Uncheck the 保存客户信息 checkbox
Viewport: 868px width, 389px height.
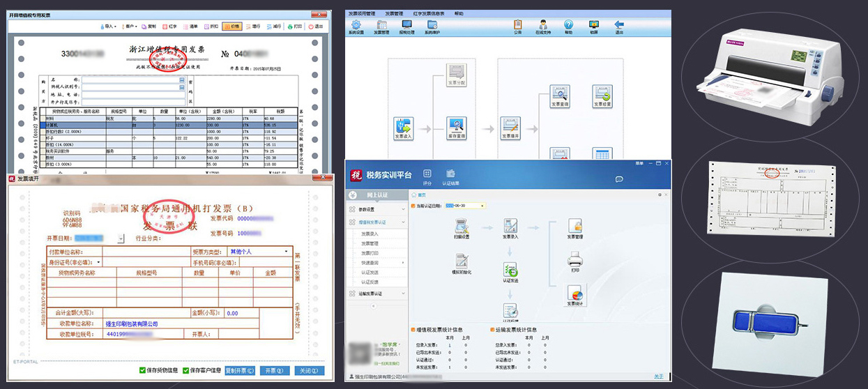(x=186, y=370)
